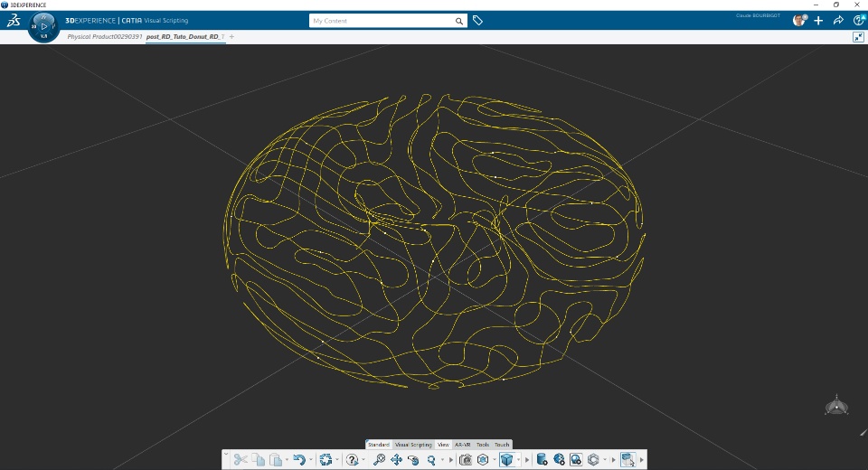Click the cube-with-cursor icon at toolbar end

627,459
